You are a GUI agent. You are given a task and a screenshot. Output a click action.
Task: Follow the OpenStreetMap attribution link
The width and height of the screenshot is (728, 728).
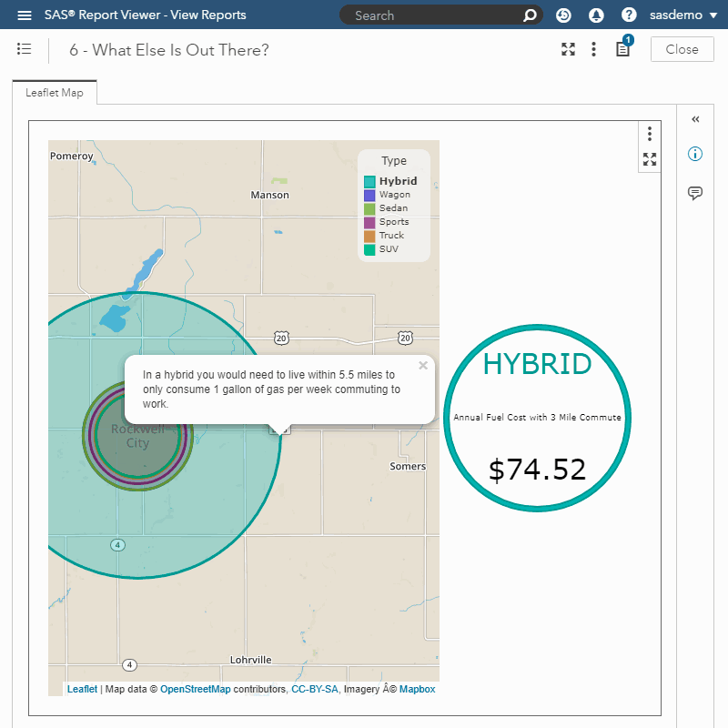click(195, 690)
